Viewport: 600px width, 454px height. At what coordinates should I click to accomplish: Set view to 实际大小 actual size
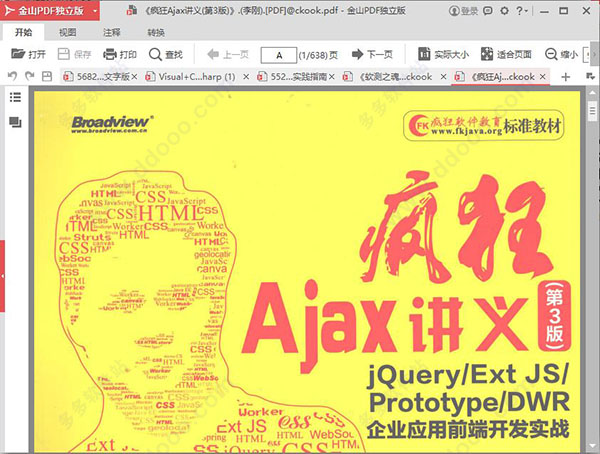443,54
